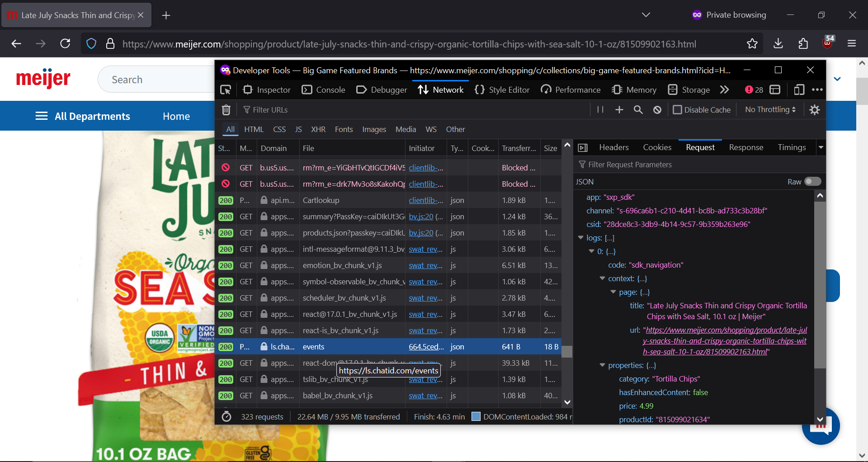Click the error count badge showing 28
868x462 pixels.
754,90
